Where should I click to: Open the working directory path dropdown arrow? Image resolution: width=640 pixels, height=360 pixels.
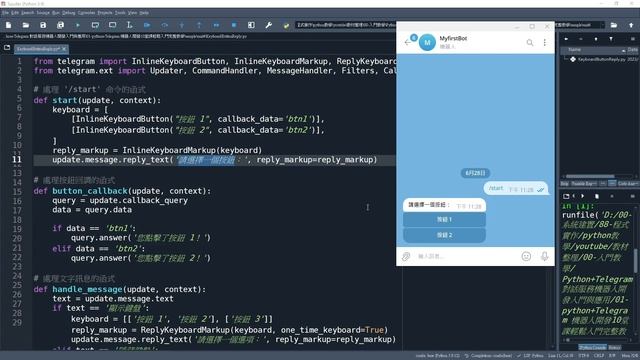pos(602,25)
